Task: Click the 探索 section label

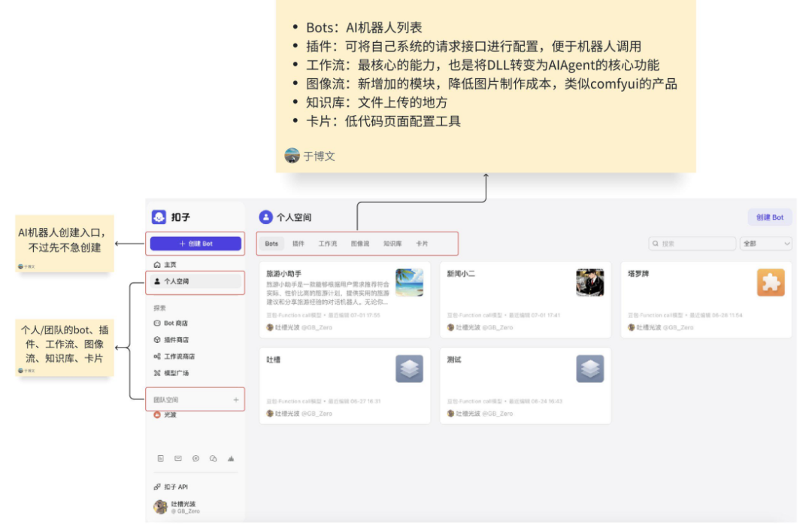Action: pyautogui.click(x=159, y=308)
